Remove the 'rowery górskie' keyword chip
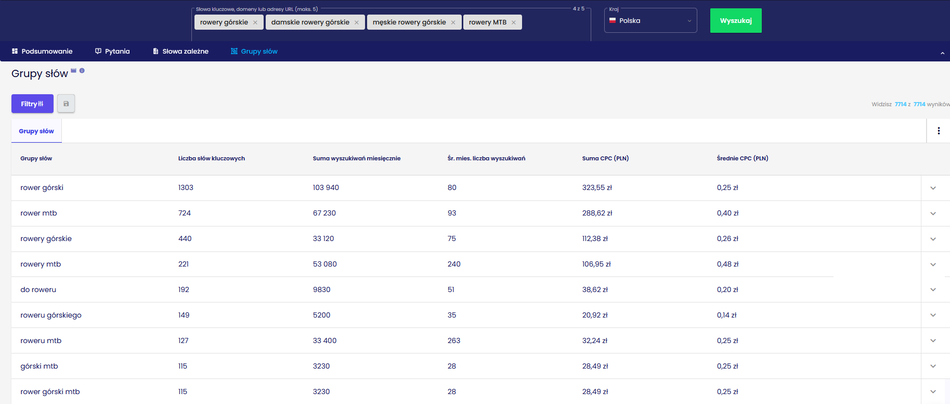The image size is (950, 404). (x=255, y=22)
